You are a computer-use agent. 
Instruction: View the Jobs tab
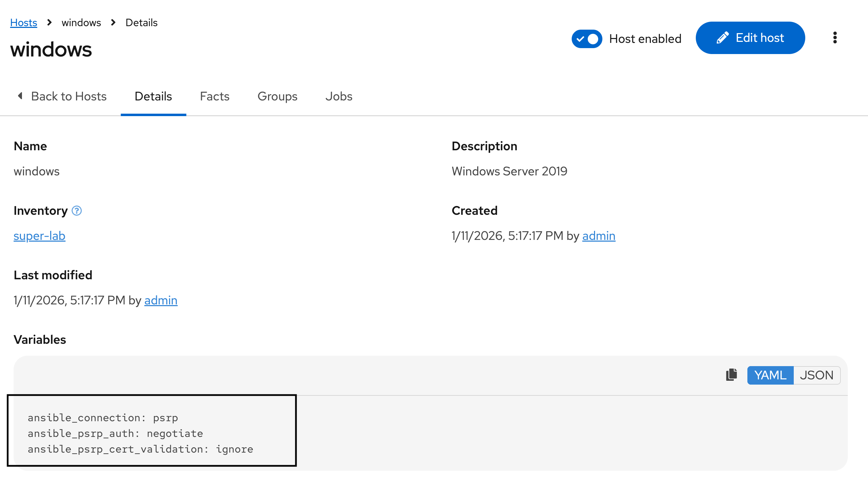click(338, 96)
